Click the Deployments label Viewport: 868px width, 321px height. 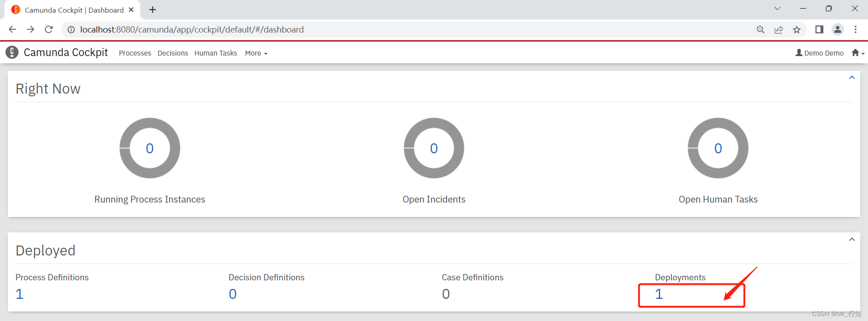click(x=680, y=278)
